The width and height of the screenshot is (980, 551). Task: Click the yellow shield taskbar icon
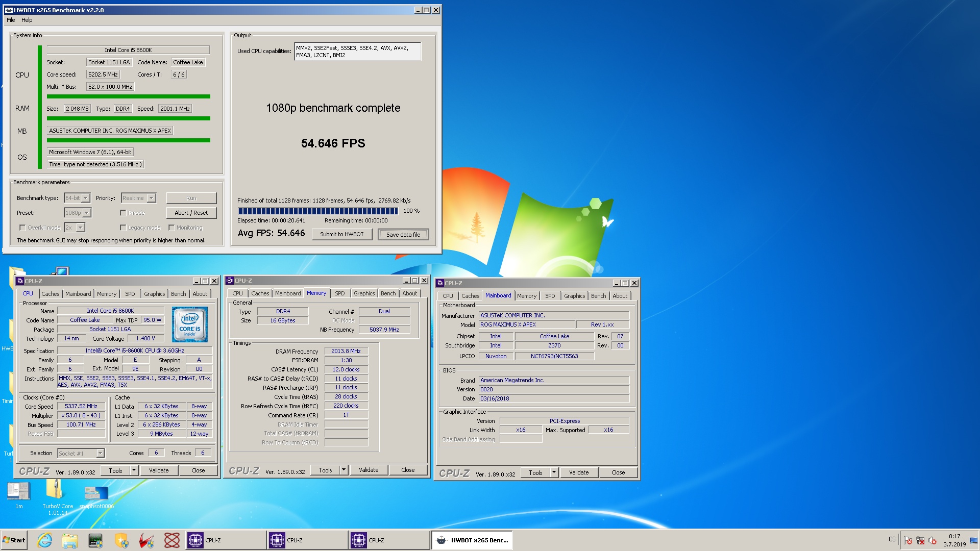coord(121,540)
